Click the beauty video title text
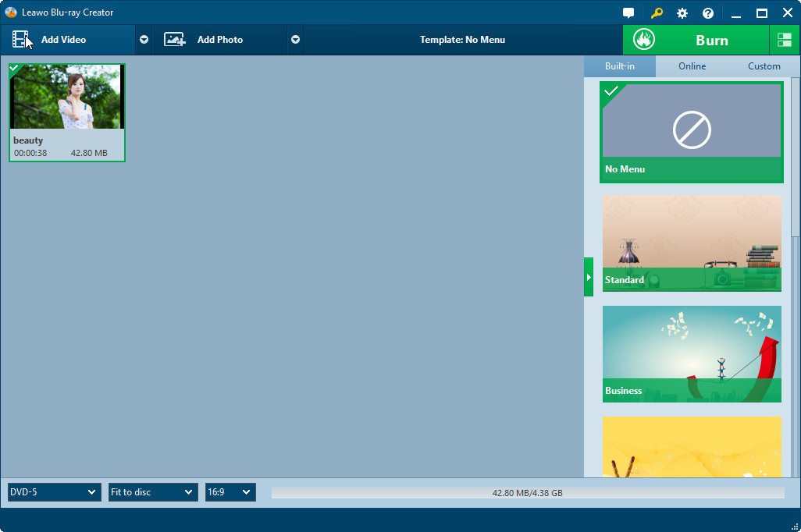The width and height of the screenshot is (801, 532). pos(28,140)
